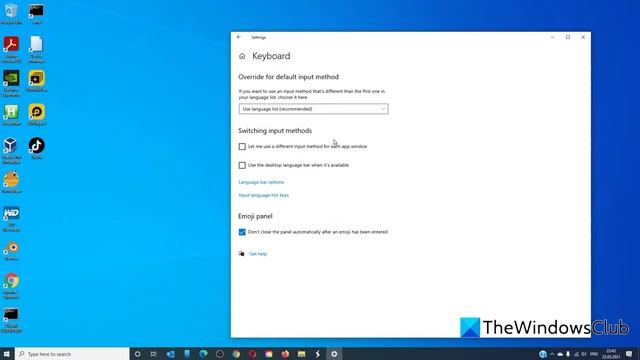Open the VirtualBox desktop icon
640x360 pixels.
[x=11, y=150]
